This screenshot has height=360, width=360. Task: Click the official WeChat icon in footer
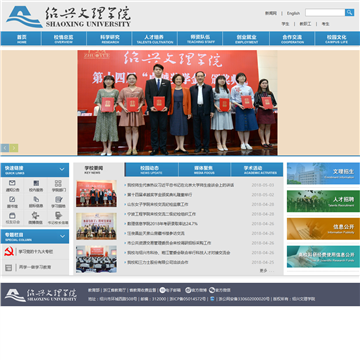pos(212,290)
